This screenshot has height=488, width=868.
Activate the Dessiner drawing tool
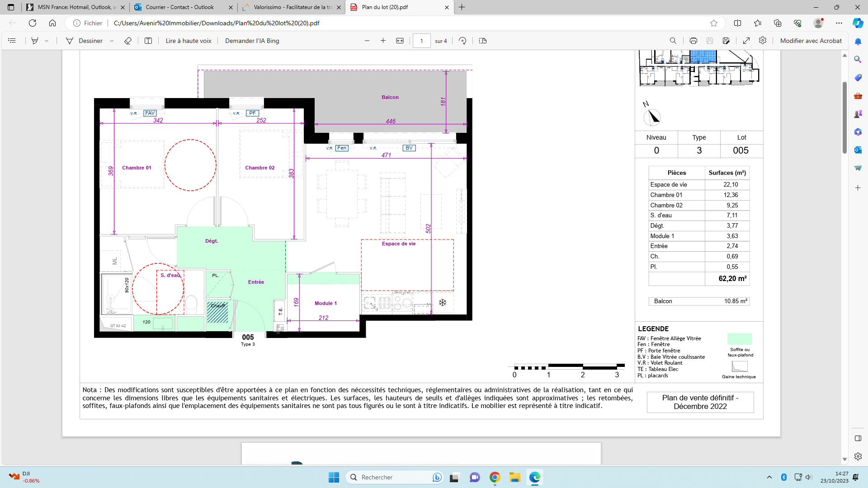pyautogui.click(x=85, y=41)
